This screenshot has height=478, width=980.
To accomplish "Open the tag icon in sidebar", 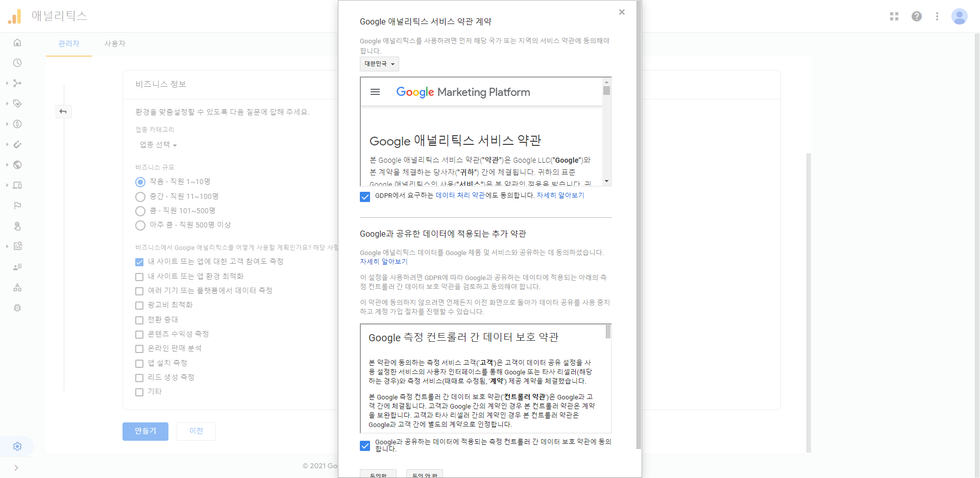I will click(17, 104).
